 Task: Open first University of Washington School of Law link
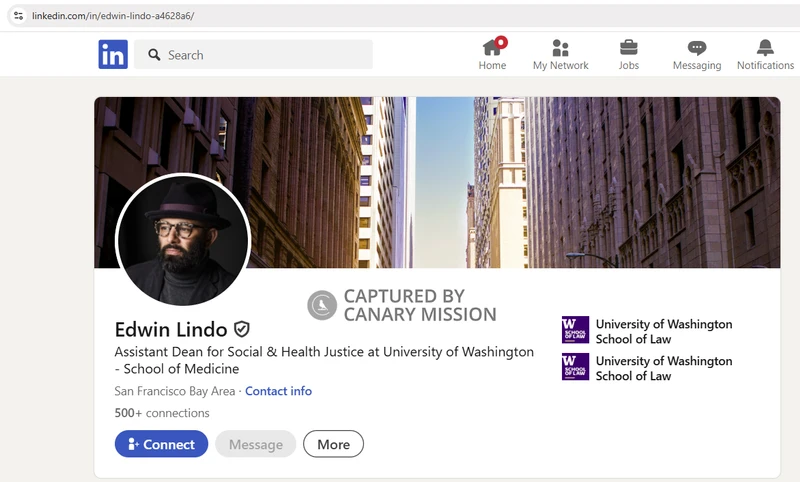(664, 332)
